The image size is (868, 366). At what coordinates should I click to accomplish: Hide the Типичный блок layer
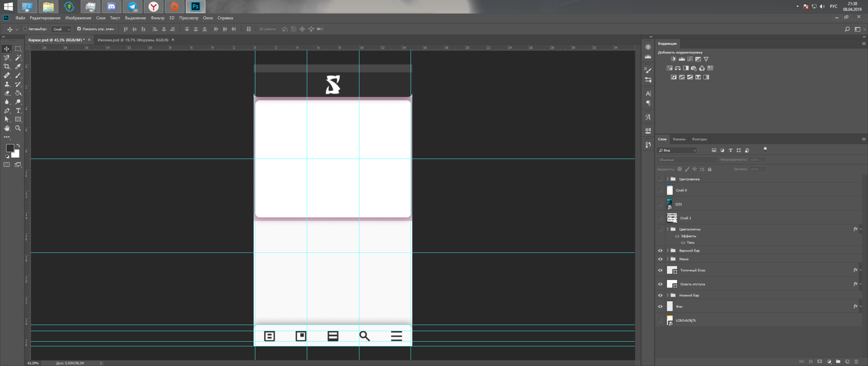(660, 270)
